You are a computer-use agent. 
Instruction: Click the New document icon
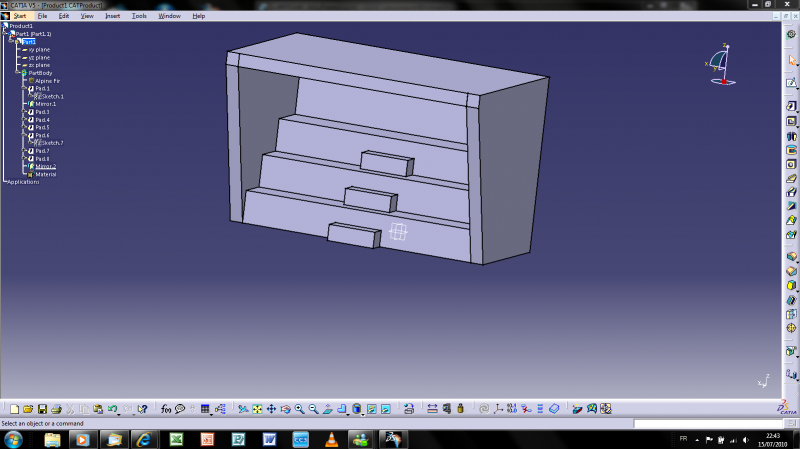[x=14, y=409]
